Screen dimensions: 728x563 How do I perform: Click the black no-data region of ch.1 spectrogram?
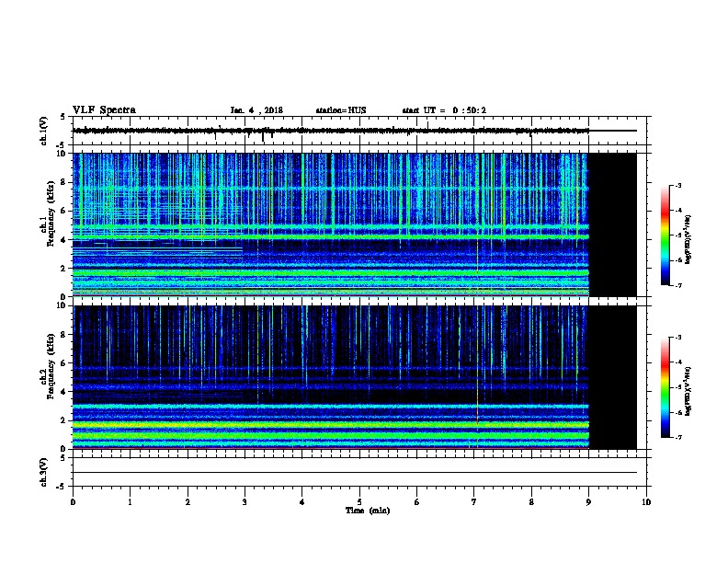(x=613, y=224)
